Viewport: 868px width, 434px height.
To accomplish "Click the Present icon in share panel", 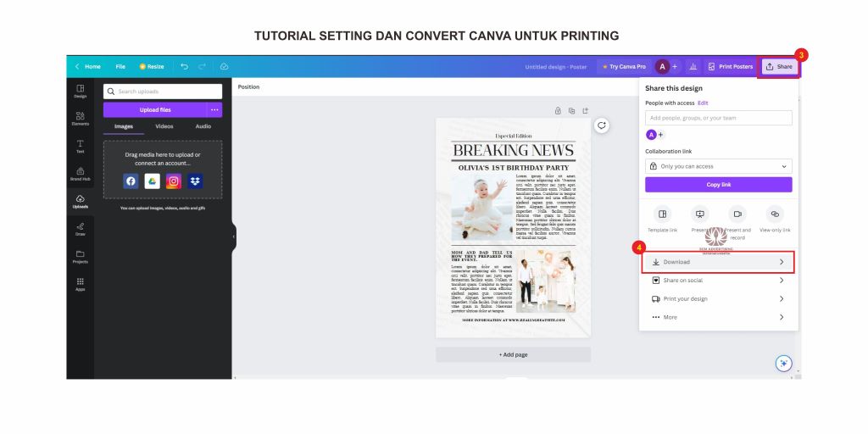I will click(x=699, y=214).
